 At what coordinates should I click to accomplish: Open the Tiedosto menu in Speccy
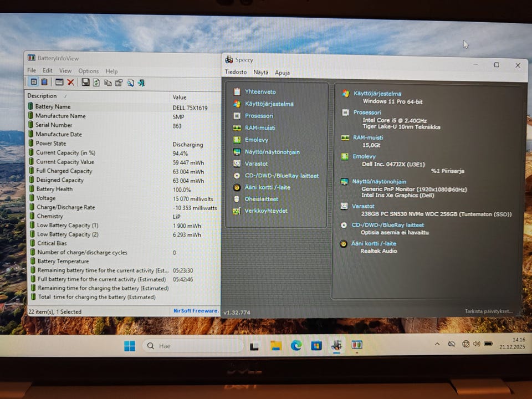(x=236, y=72)
